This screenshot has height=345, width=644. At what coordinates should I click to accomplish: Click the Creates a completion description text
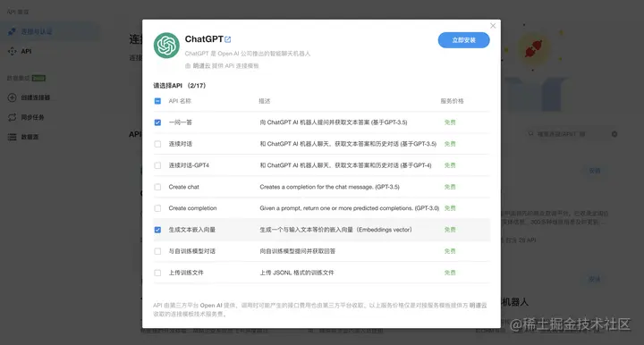329,187
